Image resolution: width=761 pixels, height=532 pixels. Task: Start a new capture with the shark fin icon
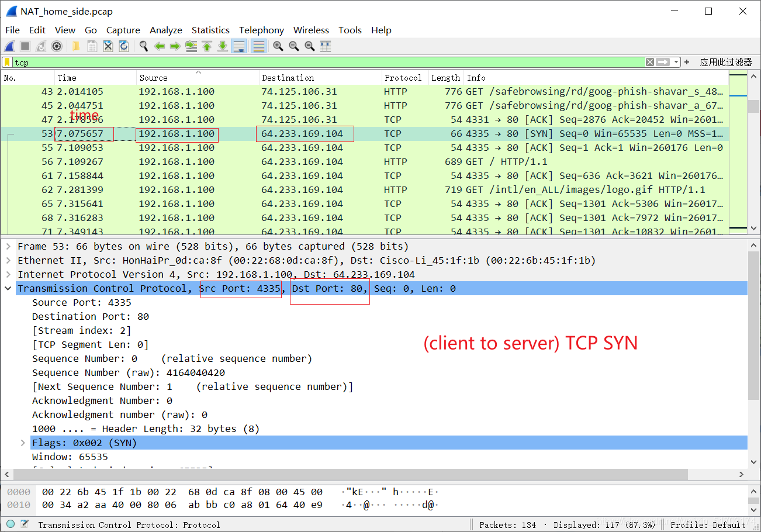point(9,46)
